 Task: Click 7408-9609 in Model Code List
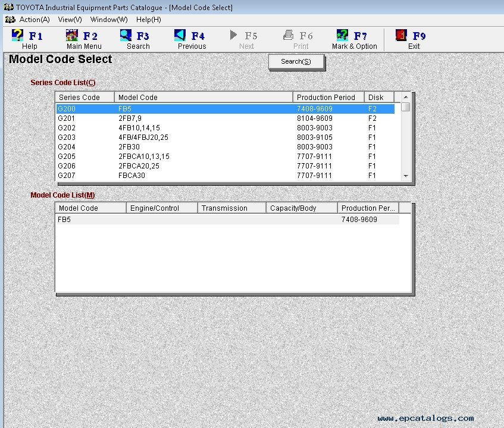click(x=359, y=219)
